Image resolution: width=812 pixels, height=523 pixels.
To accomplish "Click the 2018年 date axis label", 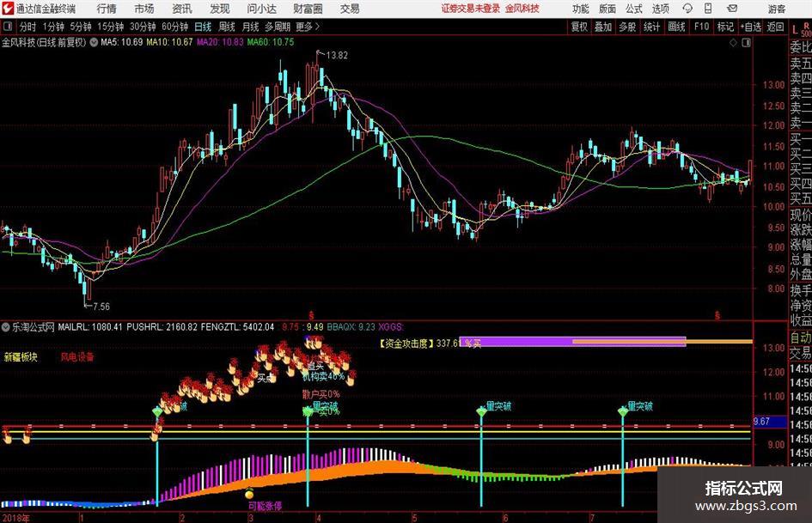I will coord(16,518).
